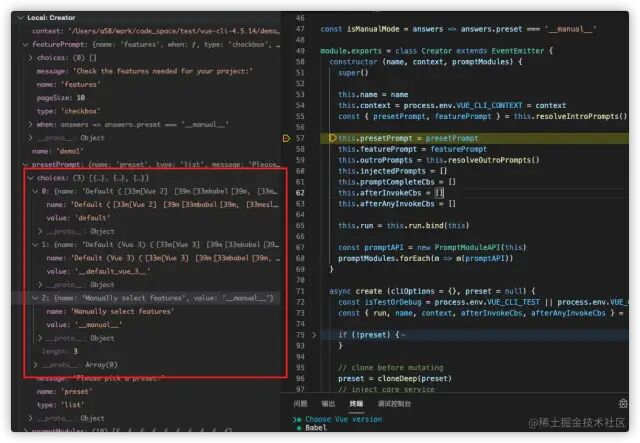Click the 'Babel' terminal option
Viewport: 640px width, 443px height.
pyautogui.click(x=316, y=428)
